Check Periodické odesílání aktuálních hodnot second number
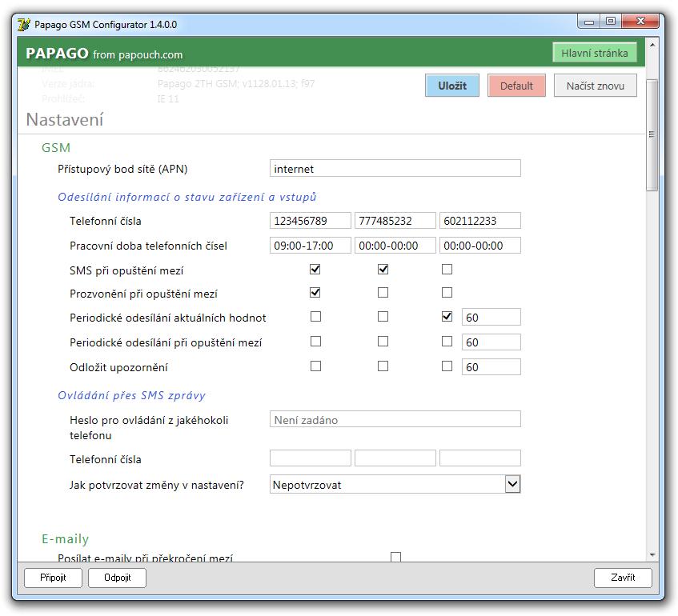Viewport: 678px width, 616px height. click(383, 317)
